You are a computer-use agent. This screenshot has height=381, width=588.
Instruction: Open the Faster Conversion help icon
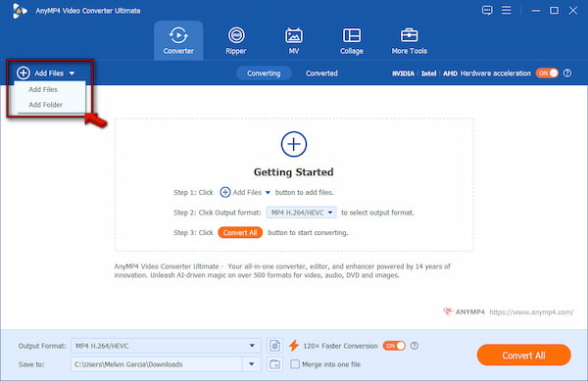tap(415, 346)
